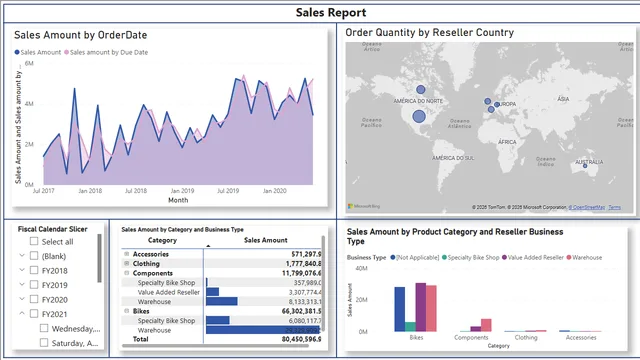
Task: Expand the FY2020 chevron
Action: (22, 299)
